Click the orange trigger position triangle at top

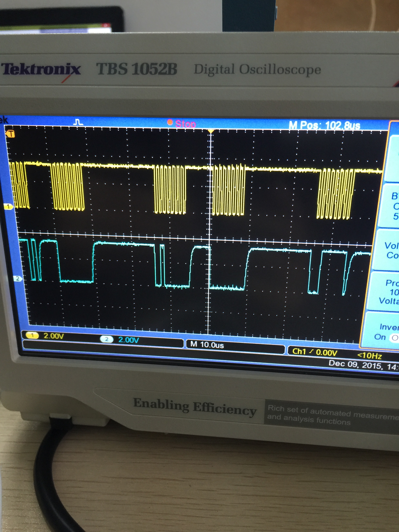pos(211,131)
